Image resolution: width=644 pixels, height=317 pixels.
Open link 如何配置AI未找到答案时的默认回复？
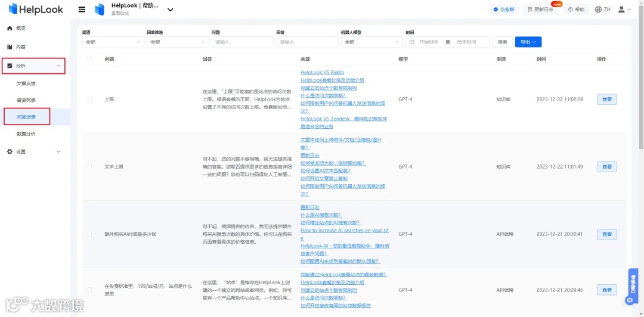pos(340,261)
